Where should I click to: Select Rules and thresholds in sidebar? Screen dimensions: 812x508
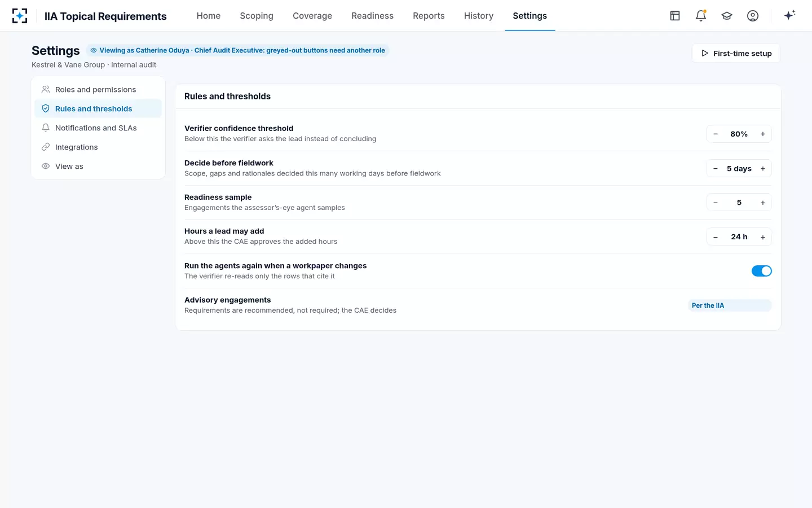[98, 109]
